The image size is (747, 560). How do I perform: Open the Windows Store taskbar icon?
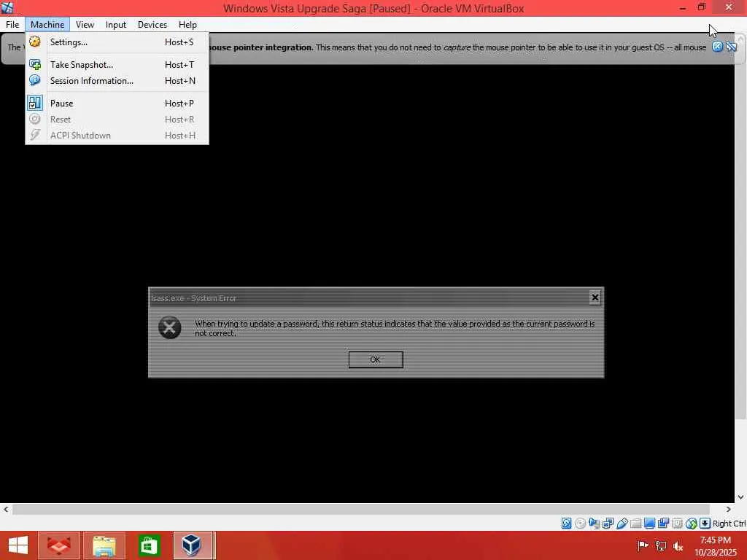pos(149,545)
